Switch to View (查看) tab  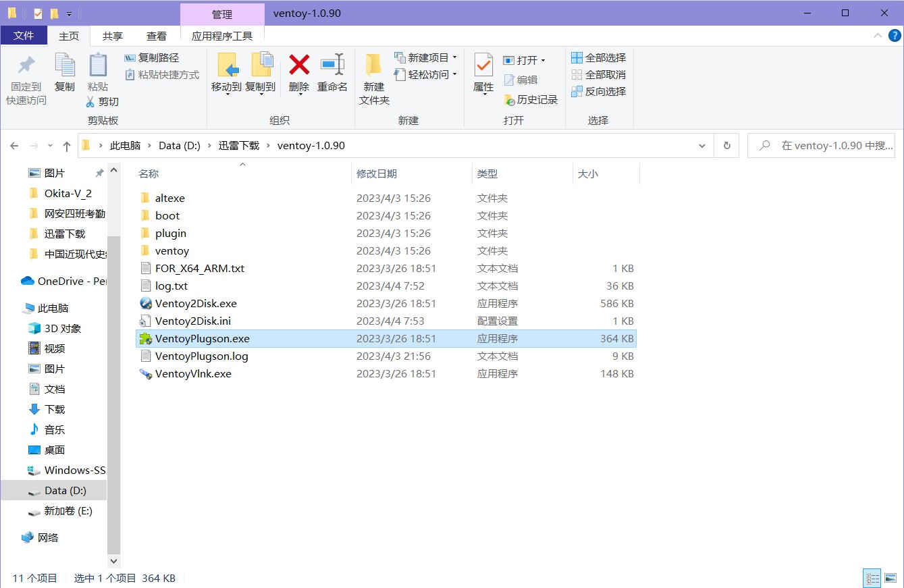point(157,36)
